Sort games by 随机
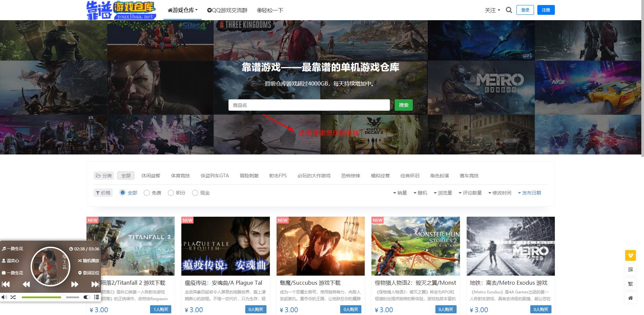 (x=420, y=193)
